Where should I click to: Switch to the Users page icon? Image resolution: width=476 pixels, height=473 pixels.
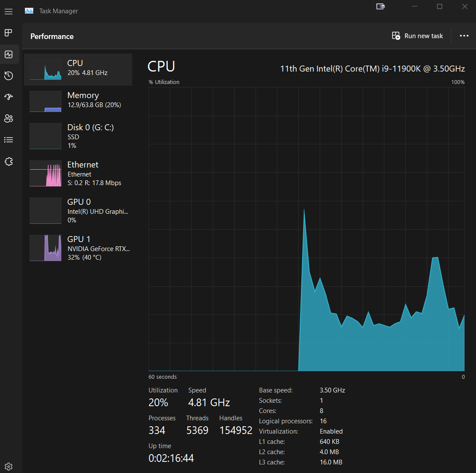9,119
